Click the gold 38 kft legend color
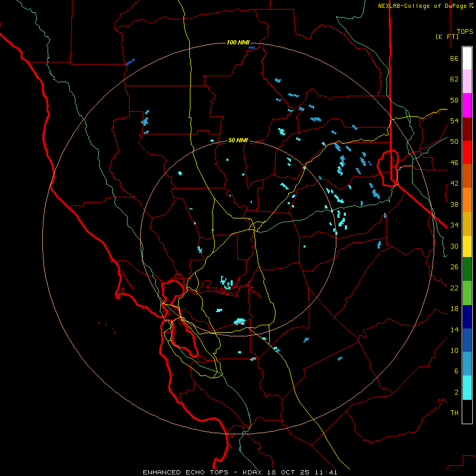 point(467,224)
